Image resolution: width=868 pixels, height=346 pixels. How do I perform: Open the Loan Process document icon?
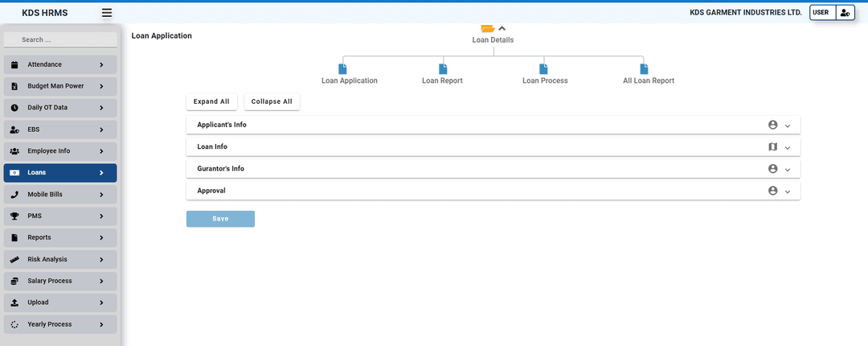click(543, 69)
